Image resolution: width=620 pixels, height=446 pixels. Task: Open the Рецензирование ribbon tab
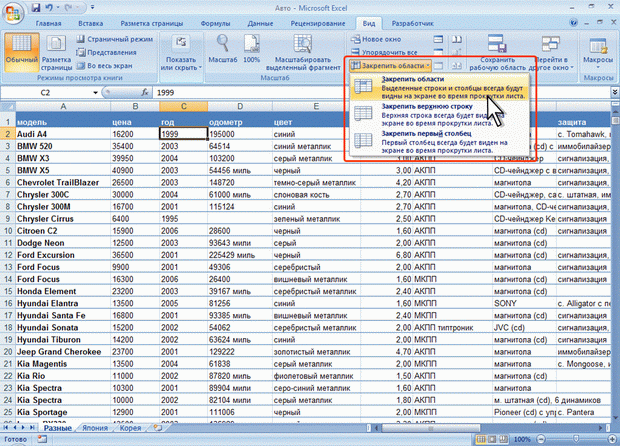(318, 23)
